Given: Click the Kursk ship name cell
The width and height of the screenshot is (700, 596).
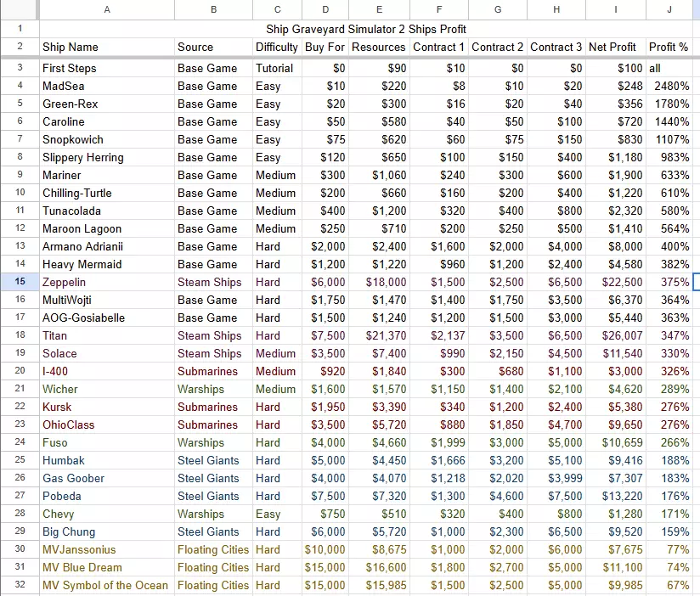Looking at the screenshot, I should (x=107, y=407).
